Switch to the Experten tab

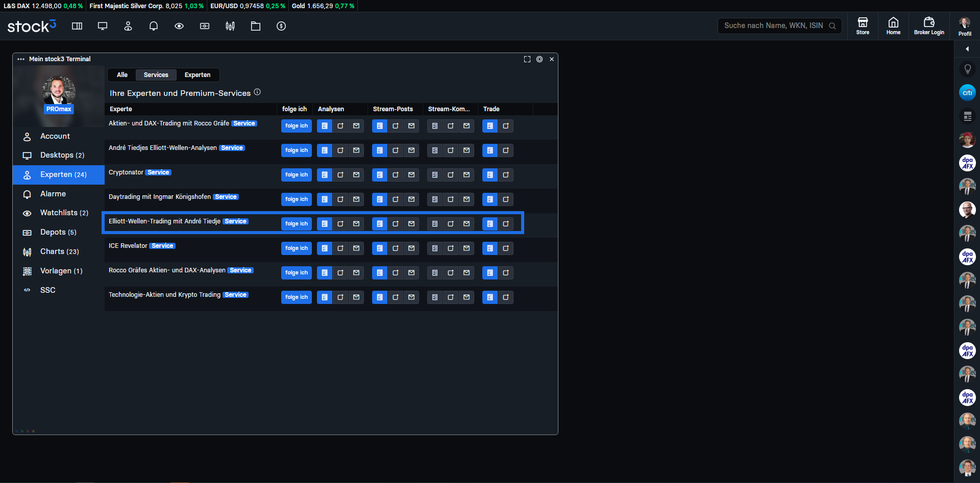[198, 75]
